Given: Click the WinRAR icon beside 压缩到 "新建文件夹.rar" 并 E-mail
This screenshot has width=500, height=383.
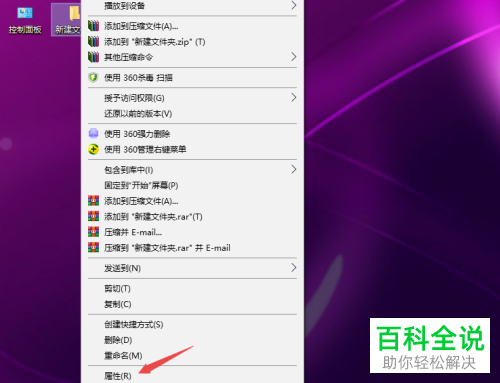Looking at the screenshot, I should pos(93,247).
